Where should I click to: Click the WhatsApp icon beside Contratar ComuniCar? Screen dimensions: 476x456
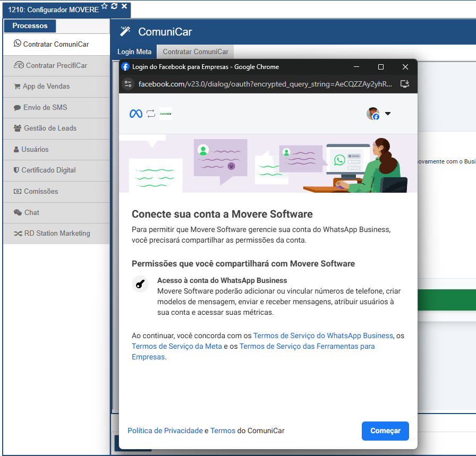pos(18,44)
